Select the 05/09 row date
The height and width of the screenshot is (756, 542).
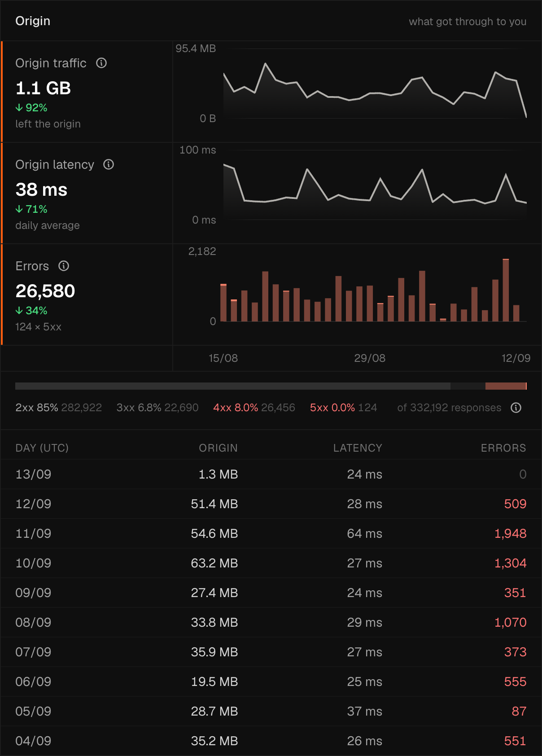(33, 711)
